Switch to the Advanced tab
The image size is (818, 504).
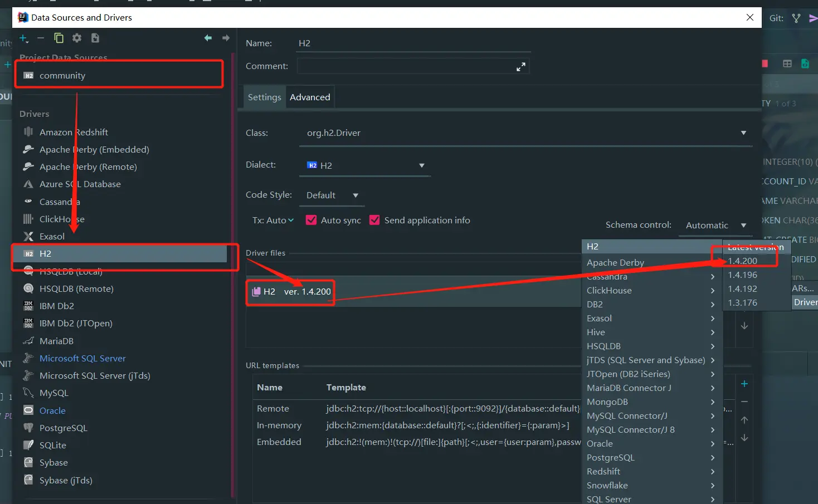310,97
